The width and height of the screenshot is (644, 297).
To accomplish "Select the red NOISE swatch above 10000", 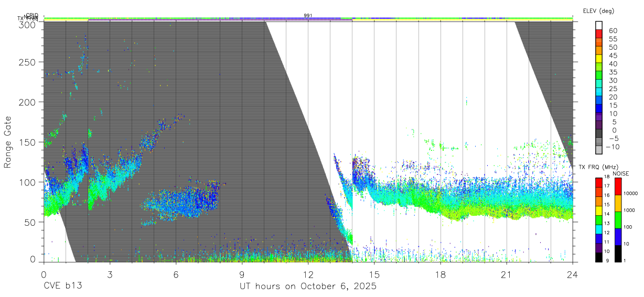I will click(617, 186).
